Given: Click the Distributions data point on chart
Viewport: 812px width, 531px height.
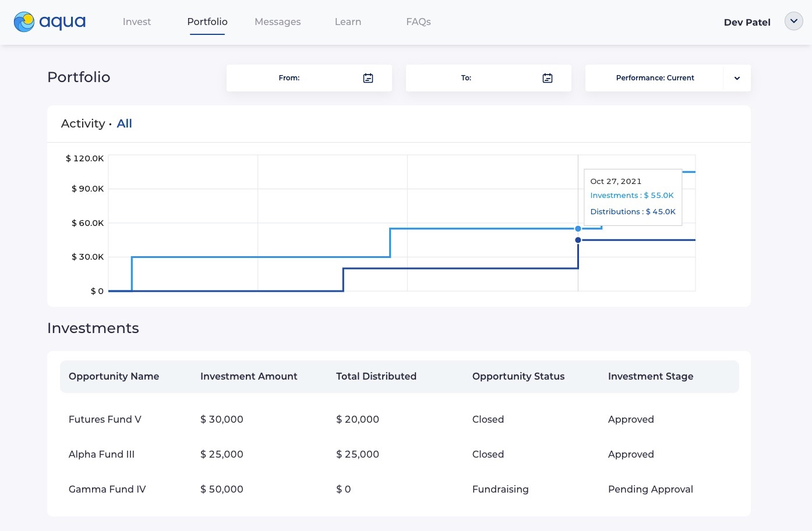Looking at the screenshot, I should point(578,240).
